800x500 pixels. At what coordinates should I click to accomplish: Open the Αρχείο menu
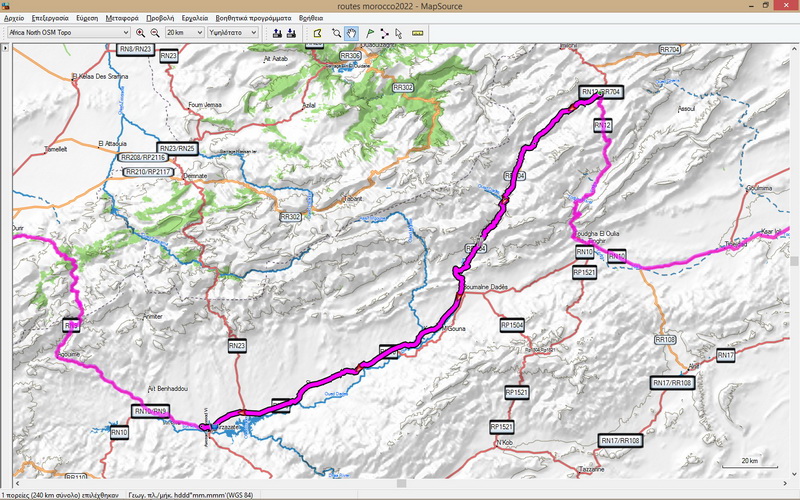(x=14, y=18)
